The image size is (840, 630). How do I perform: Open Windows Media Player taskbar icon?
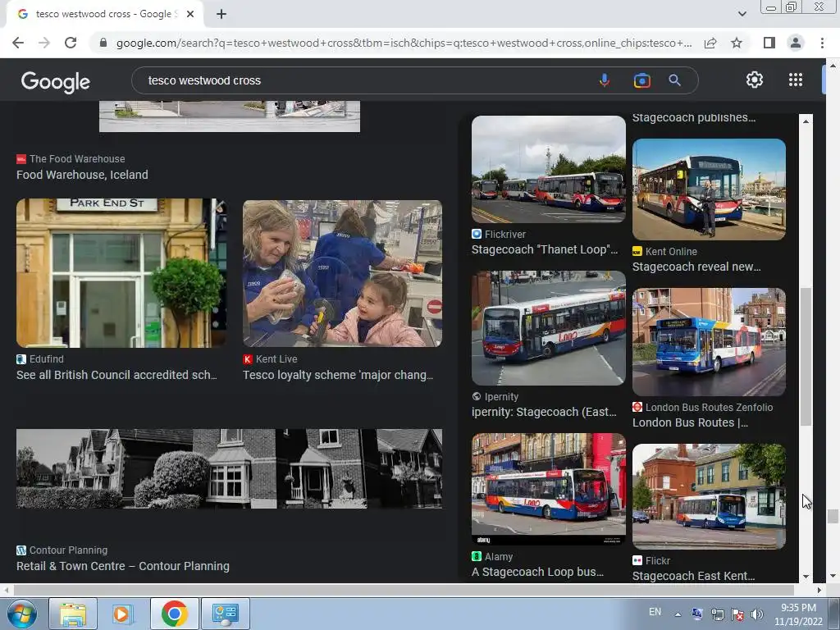pyautogui.click(x=122, y=614)
